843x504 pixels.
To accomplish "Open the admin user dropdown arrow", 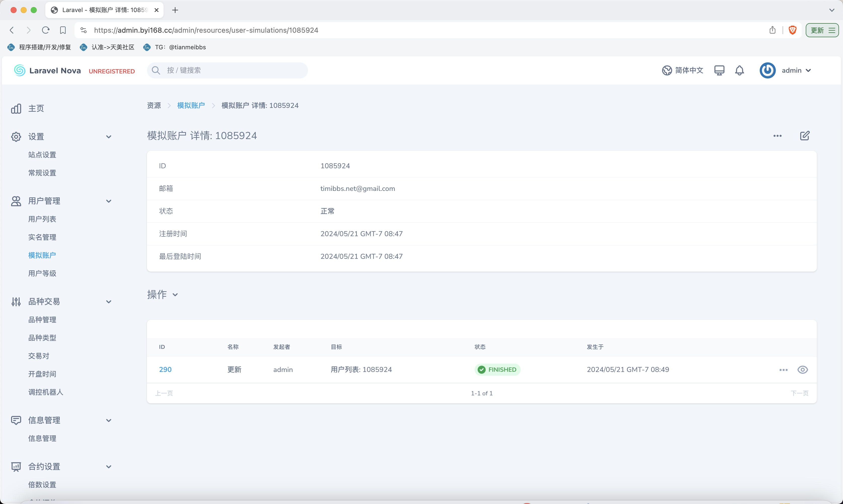I will [808, 70].
